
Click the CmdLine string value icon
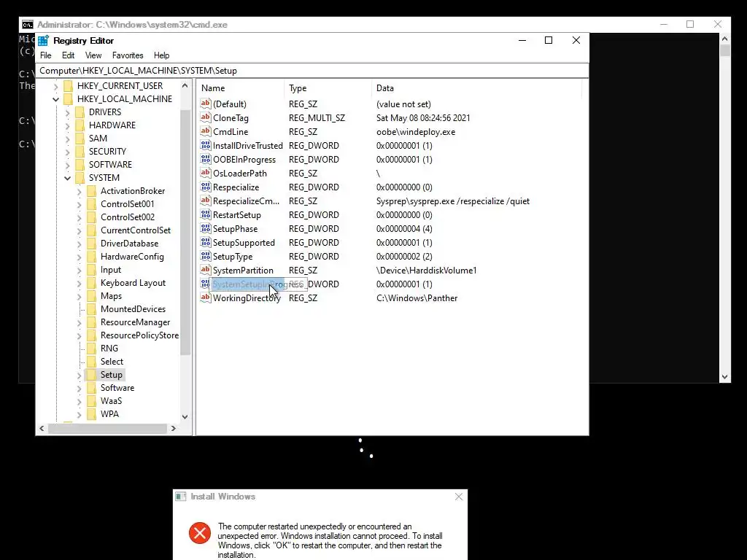[205, 131]
